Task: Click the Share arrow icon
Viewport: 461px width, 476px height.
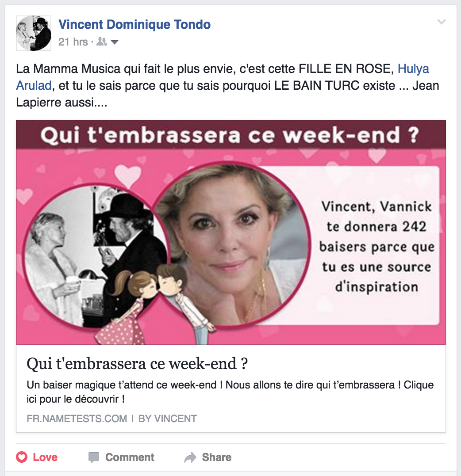Action: point(190,457)
